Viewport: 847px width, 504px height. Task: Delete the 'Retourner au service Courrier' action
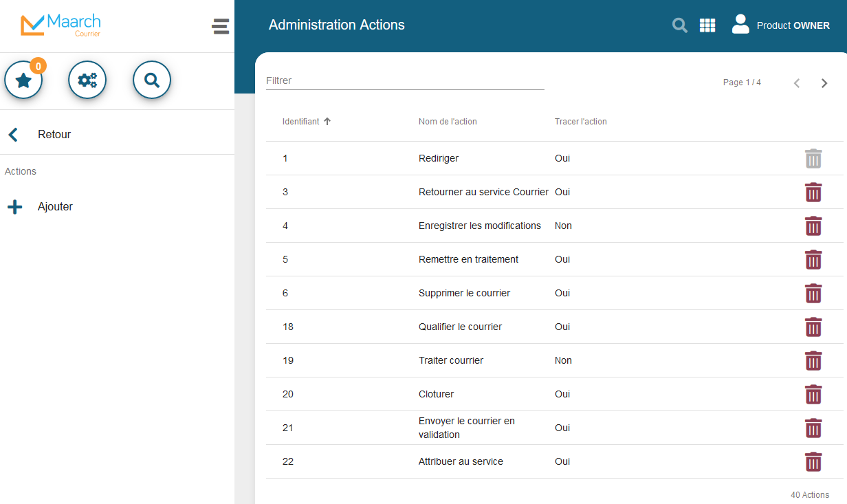813,193
